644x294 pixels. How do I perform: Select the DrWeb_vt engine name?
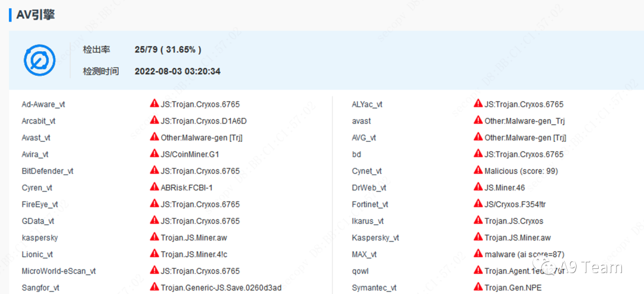pyautogui.click(x=369, y=188)
